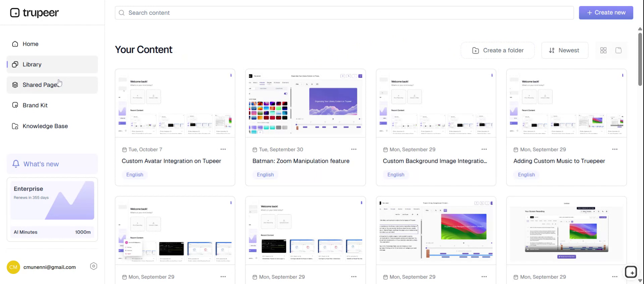Image resolution: width=644 pixels, height=284 pixels.
Task: Click English tag on Batman card
Action: [x=265, y=175]
